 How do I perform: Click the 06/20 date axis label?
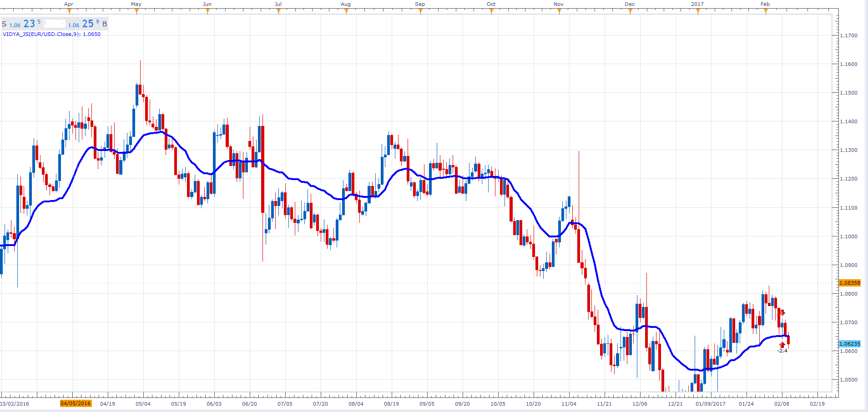(249, 404)
